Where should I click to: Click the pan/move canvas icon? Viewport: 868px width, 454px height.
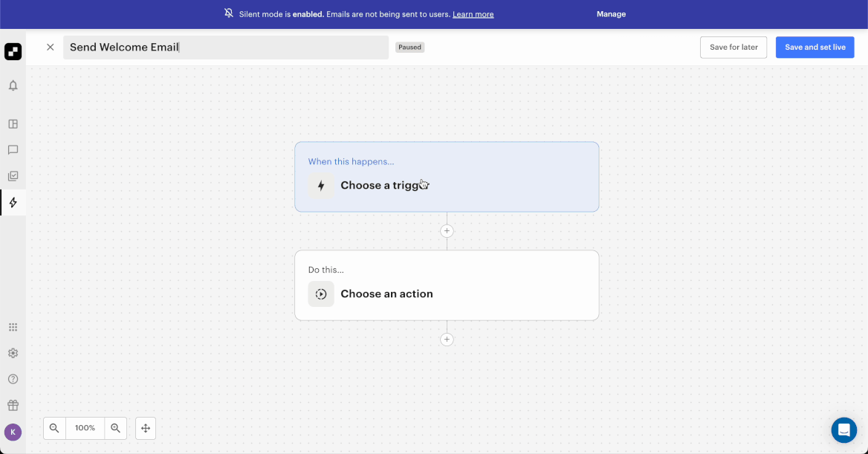pyautogui.click(x=146, y=428)
